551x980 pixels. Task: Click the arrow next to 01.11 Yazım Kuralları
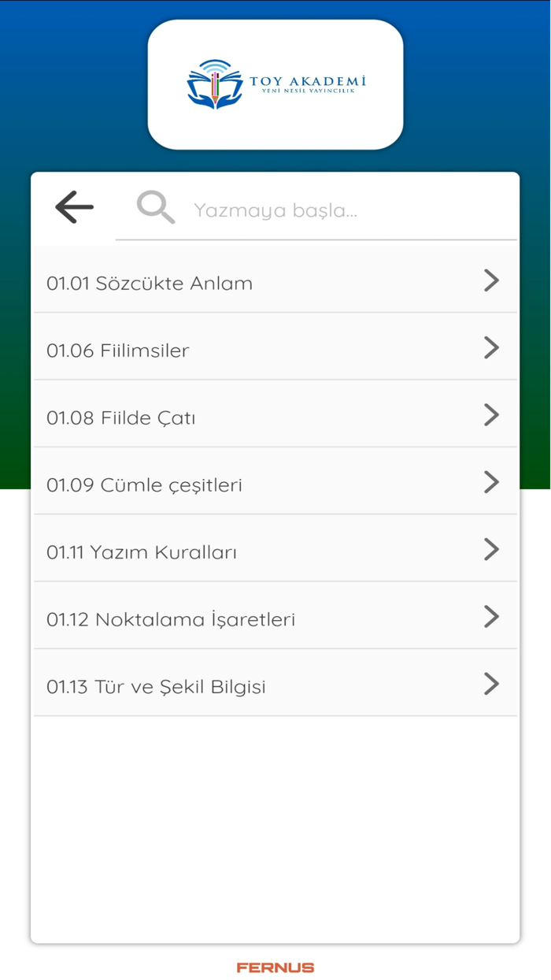tap(490, 549)
